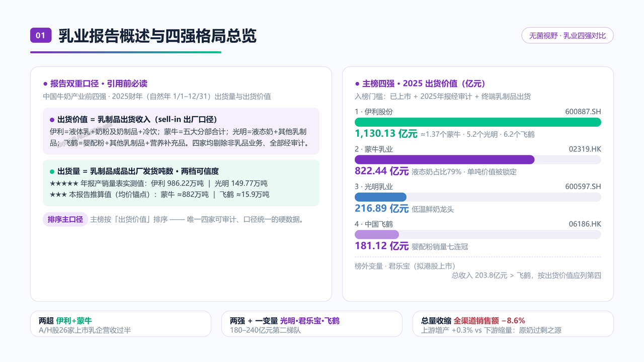The width and height of the screenshot is (644, 362).
Task: Click the ≈1.37个蒙牛 comparison note
Action: point(478,135)
